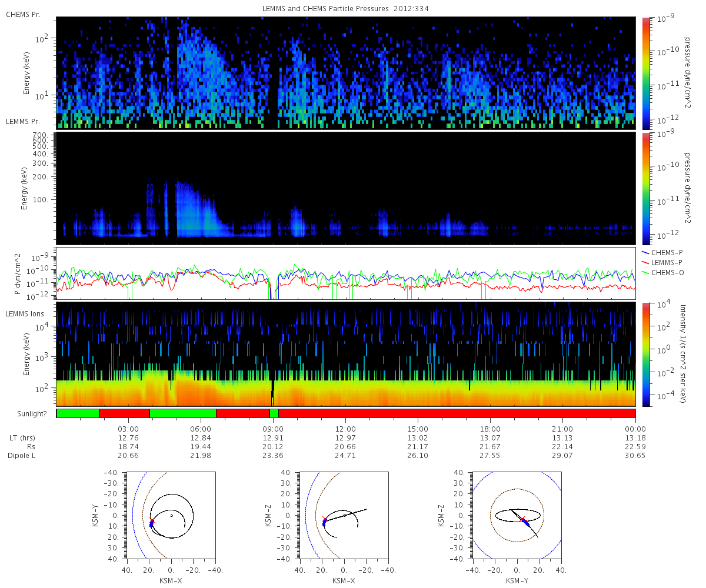
Task: Click the red X marker in KSM-Y/KSM-Z plot
Action: (x=522, y=519)
